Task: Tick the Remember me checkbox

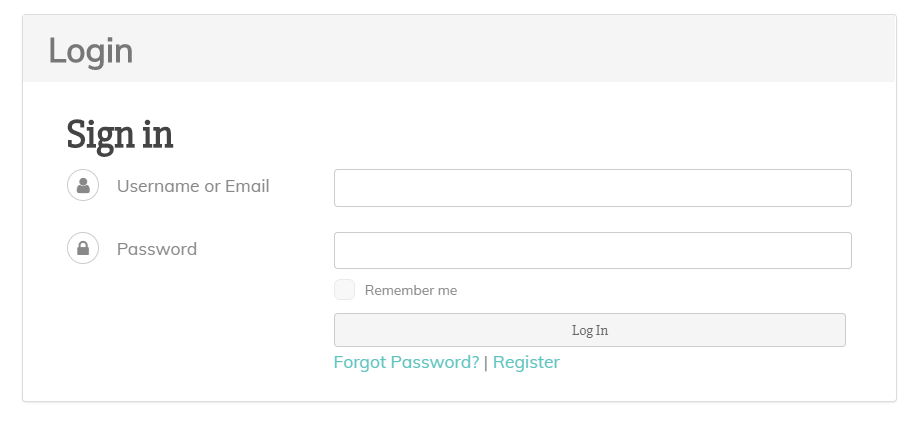Action: click(344, 290)
